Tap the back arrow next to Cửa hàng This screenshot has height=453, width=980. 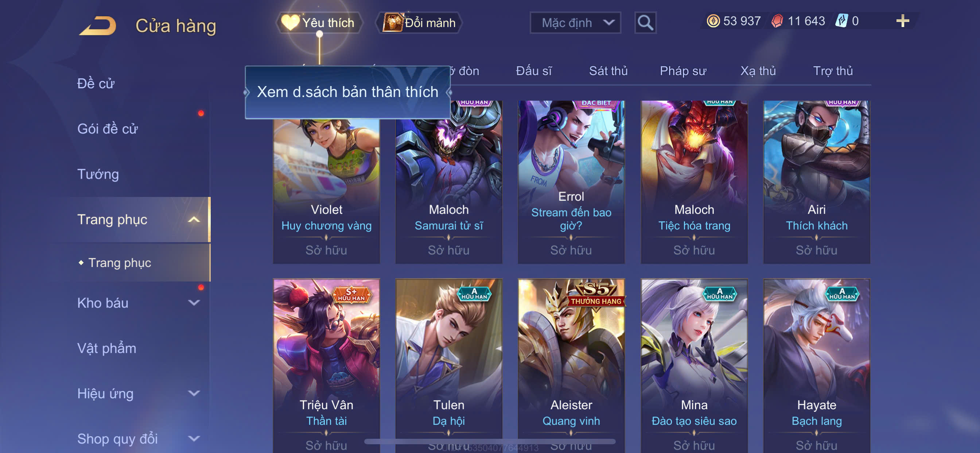tap(97, 26)
